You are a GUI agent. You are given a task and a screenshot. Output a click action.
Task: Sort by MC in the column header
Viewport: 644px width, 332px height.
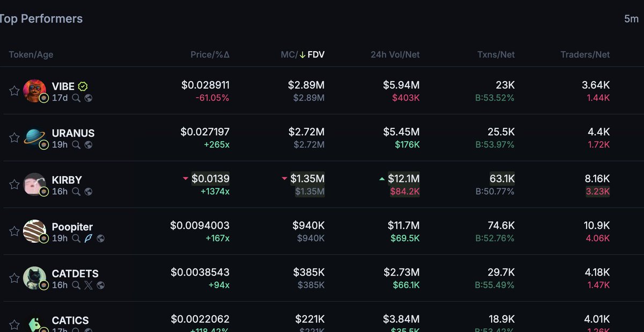(288, 54)
